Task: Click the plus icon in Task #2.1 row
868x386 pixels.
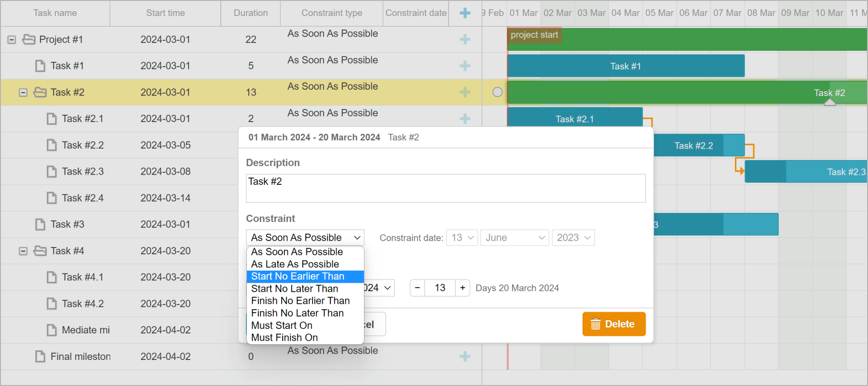Action: [465, 118]
